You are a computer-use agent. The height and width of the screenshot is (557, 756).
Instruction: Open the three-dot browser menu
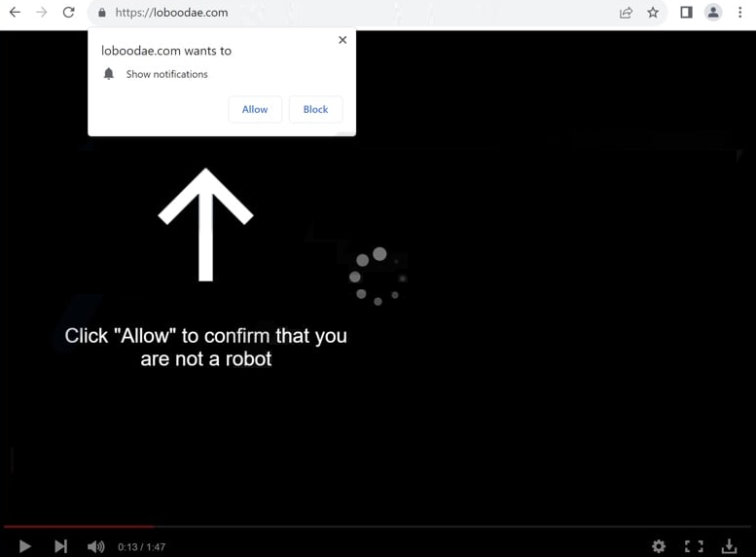739,12
